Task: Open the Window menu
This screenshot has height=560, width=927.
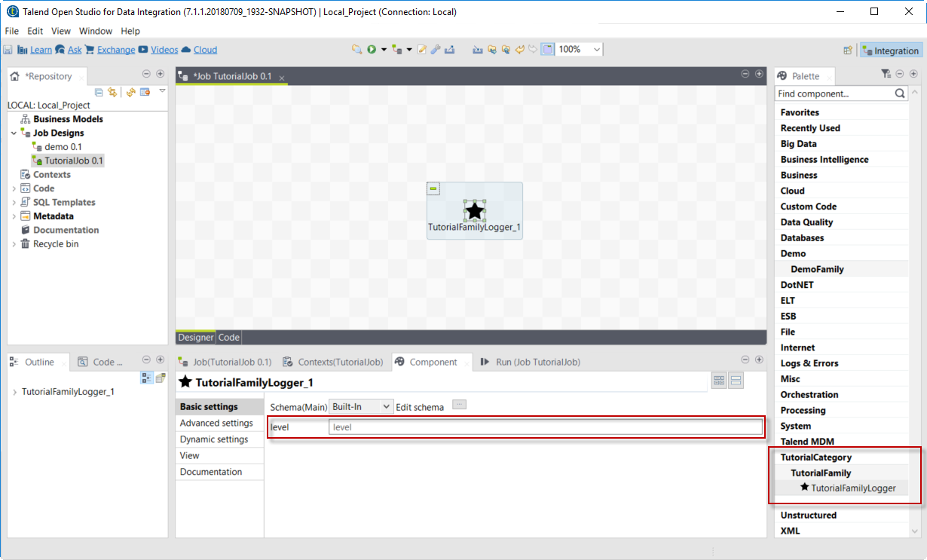Action: (96, 31)
